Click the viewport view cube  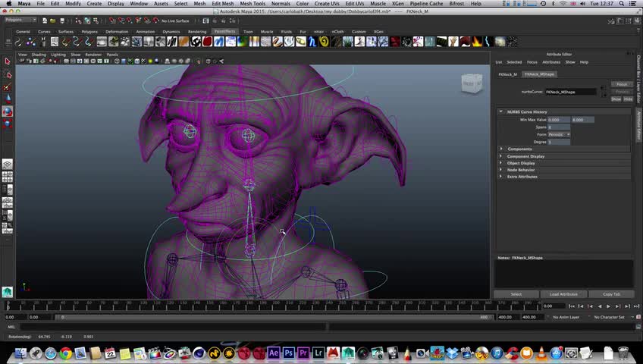[472, 83]
